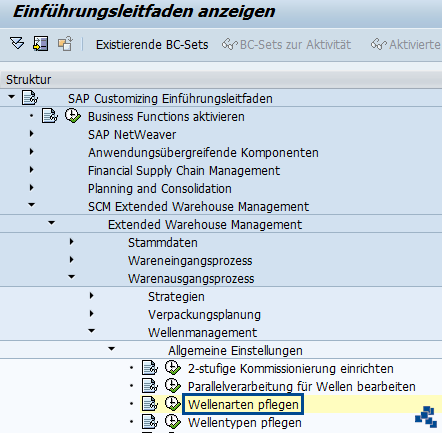Select Wellenmanagement row
This screenshot has height=433, width=442.
pyautogui.click(x=202, y=333)
